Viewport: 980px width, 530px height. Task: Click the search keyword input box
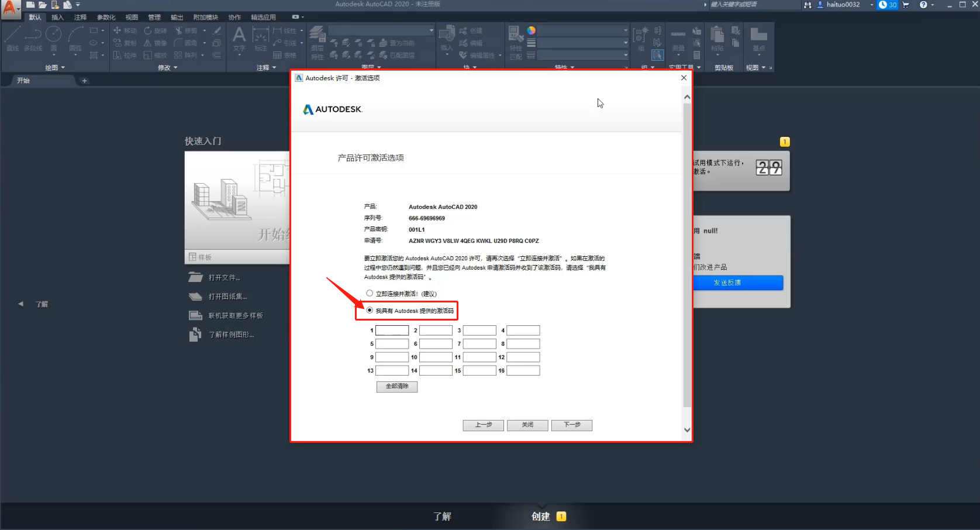click(754, 5)
